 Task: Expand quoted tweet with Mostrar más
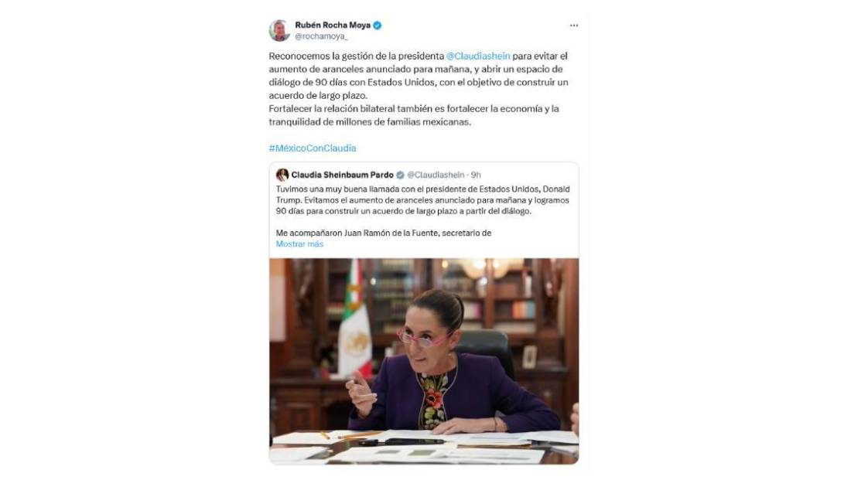click(x=299, y=244)
